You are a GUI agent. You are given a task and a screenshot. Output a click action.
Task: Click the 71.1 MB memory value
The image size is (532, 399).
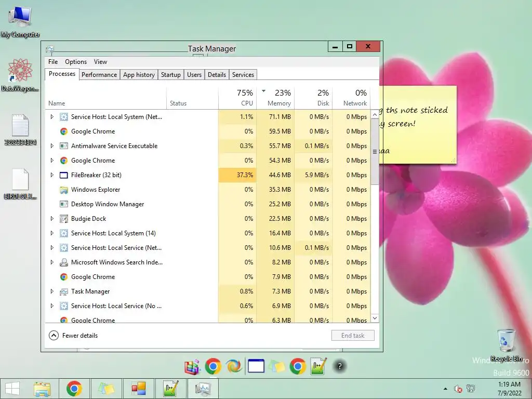(280, 117)
